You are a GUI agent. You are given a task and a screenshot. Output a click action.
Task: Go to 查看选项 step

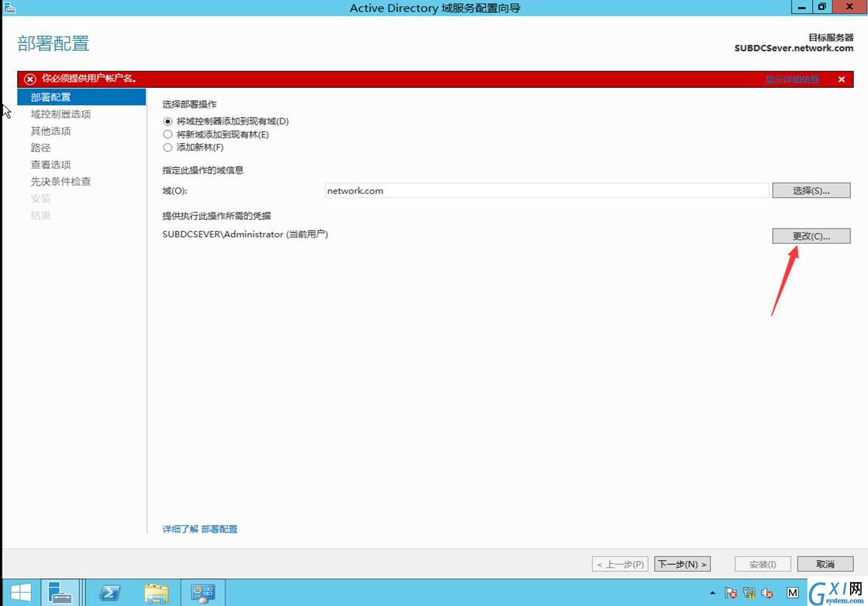coord(51,164)
